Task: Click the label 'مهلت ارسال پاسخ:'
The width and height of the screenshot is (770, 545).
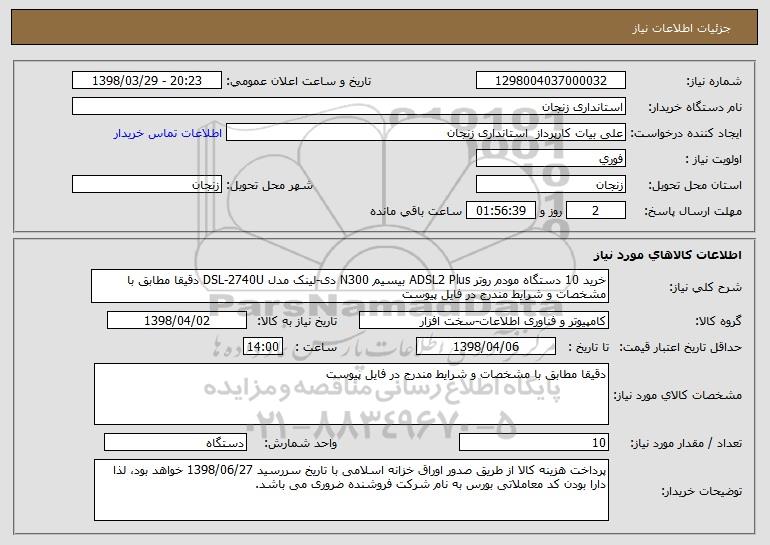Action: click(x=693, y=211)
